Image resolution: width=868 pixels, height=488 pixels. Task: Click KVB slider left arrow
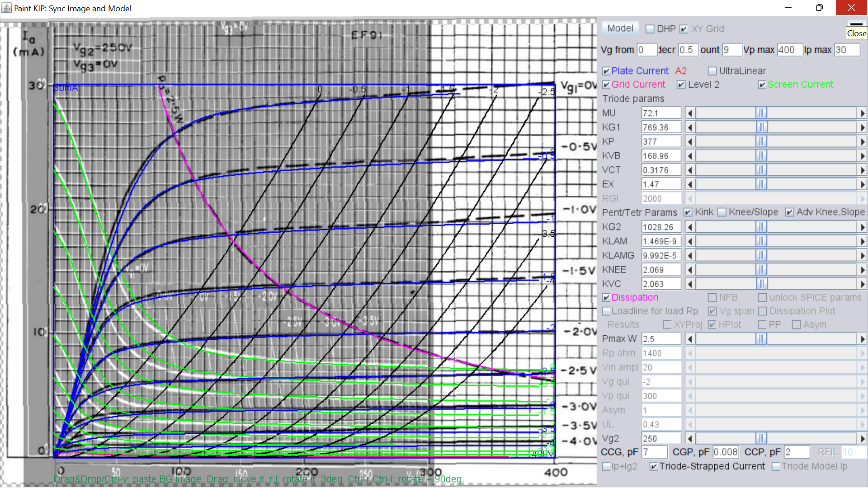click(x=690, y=156)
